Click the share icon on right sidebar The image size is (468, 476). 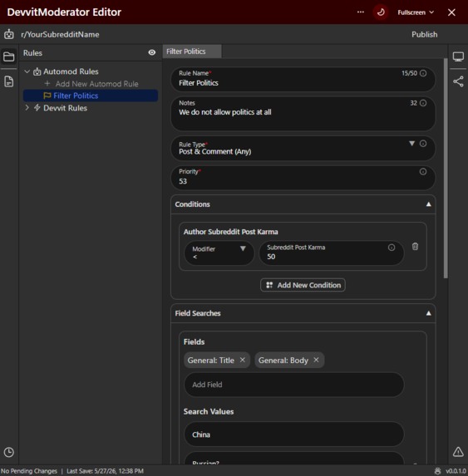coord(458,81)
